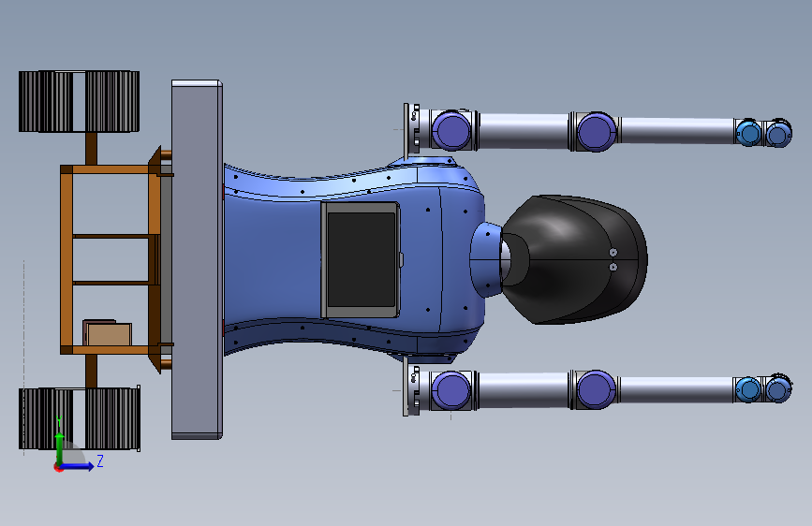812x526 pixels.
Task: Select the bottom inner ribbed wheel
Action: (x=111, y=418)
